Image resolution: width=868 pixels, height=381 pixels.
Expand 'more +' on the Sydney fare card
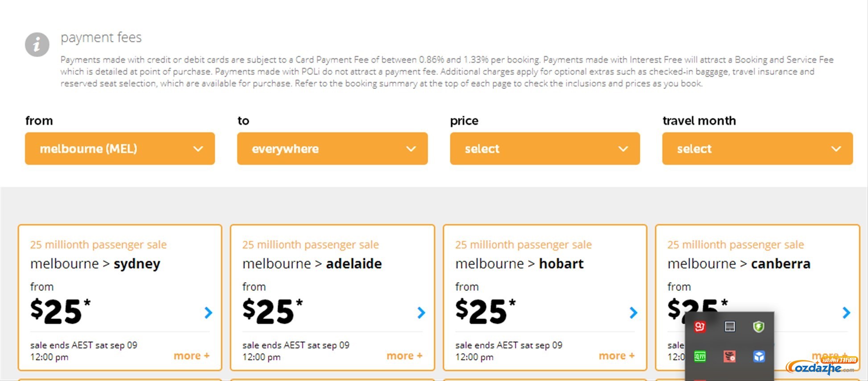(x=192, y=356)
